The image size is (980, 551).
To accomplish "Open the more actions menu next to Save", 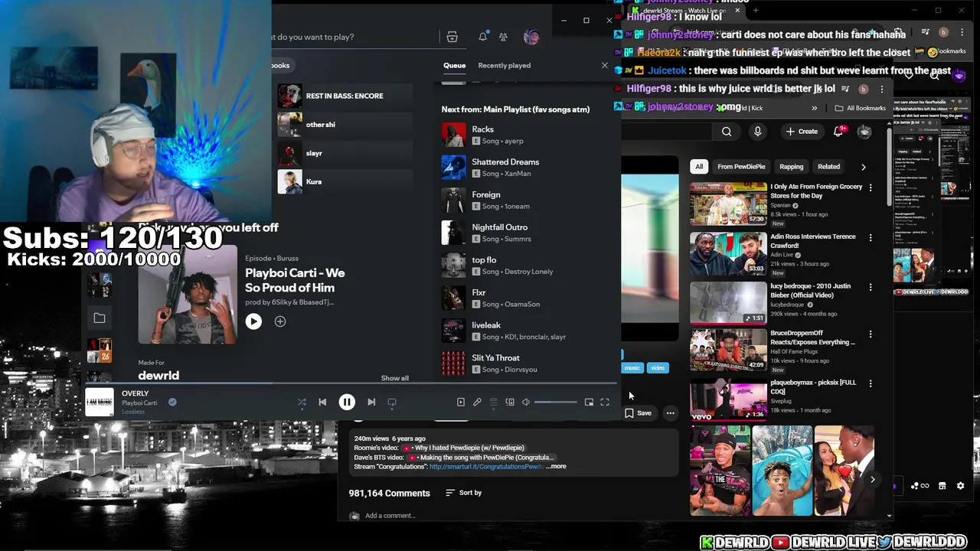I will [x=671, y=413].
